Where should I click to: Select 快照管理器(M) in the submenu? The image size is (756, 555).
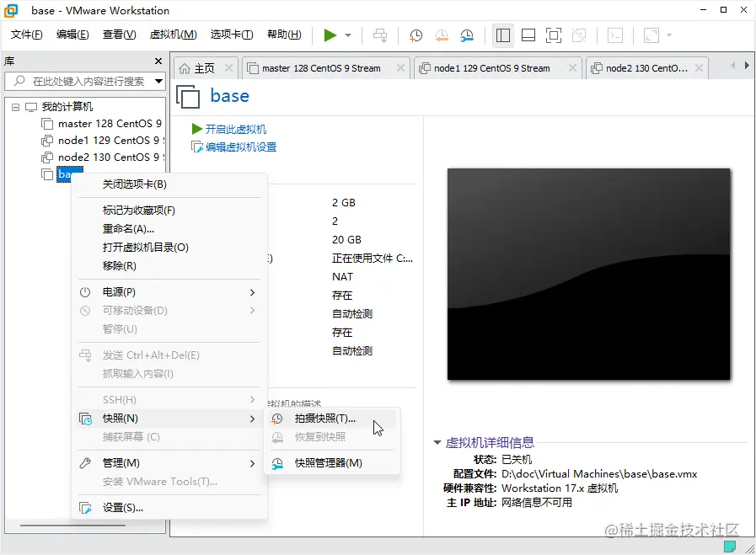[332, 463]
